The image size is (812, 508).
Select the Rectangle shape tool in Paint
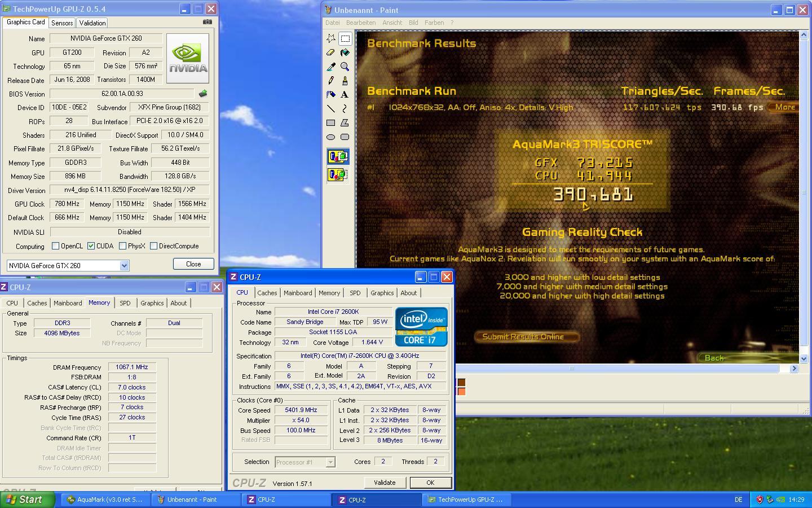[x=331, y=122]
